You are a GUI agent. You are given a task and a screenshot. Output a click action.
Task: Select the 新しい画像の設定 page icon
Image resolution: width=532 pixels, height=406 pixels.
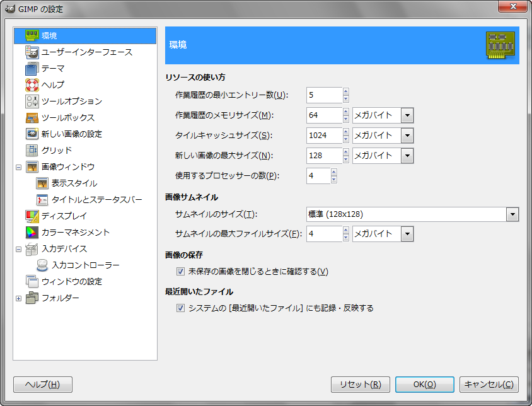(x=33, y=134)
